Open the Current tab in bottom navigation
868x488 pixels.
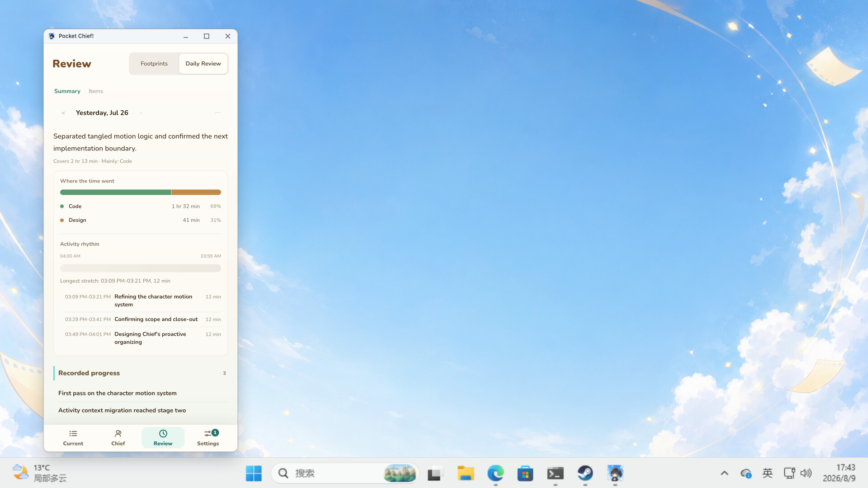tap(73, 437)
